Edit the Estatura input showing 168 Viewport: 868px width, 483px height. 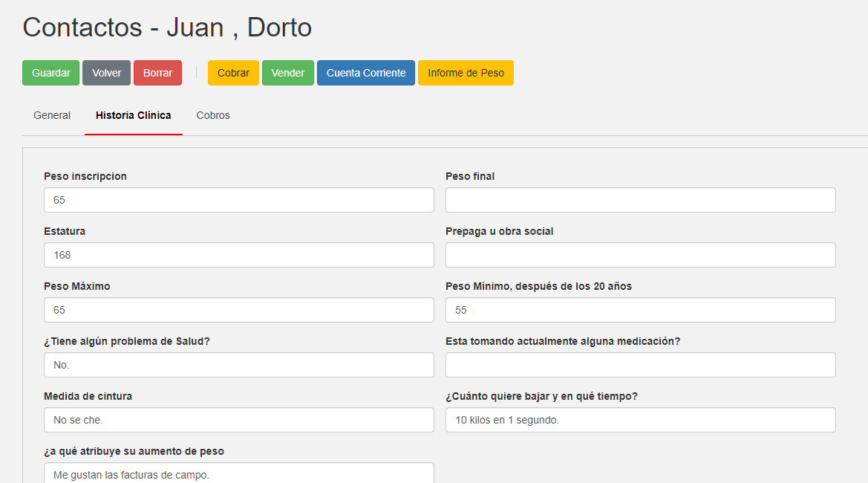[238, 255]
